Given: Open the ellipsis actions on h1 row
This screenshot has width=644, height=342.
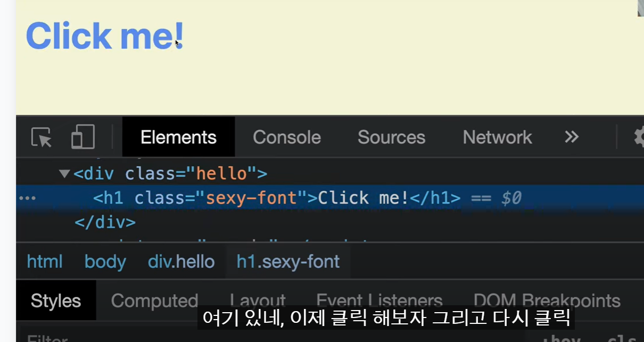Looking at the screenshot, I should click(27, 198).
